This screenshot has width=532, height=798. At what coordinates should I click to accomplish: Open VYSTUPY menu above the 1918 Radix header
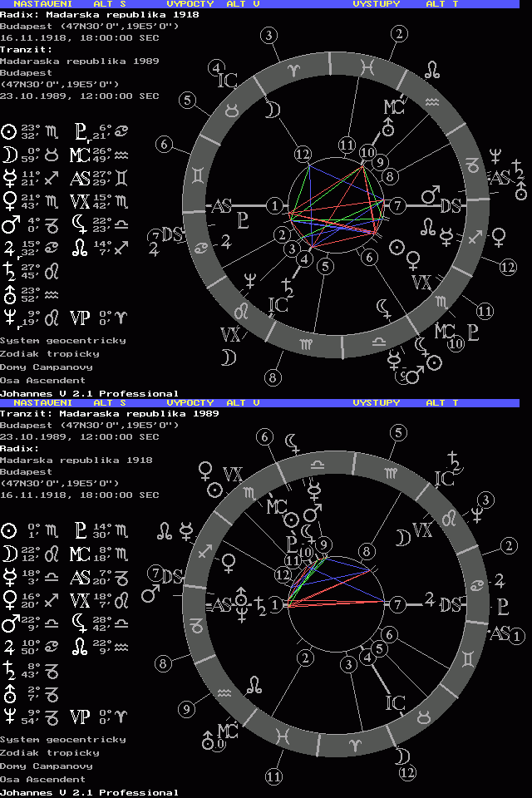pyautogui.click(x=377, y=4)
